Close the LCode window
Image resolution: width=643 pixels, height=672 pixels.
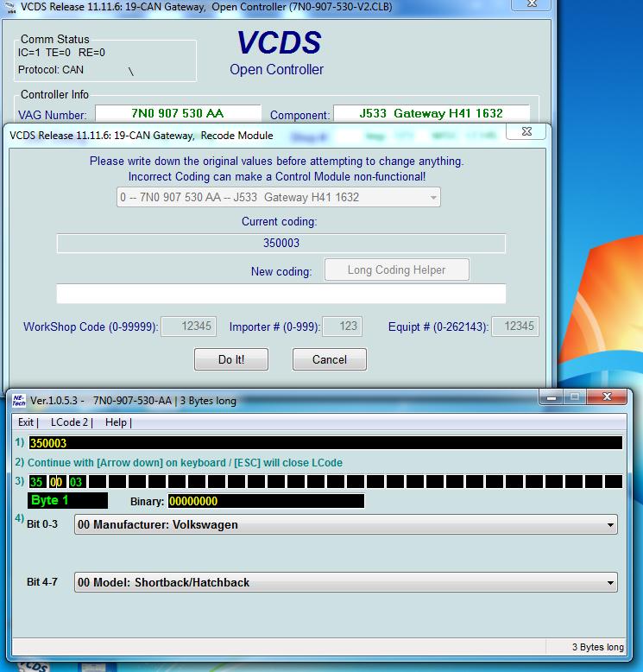[607, 396]
